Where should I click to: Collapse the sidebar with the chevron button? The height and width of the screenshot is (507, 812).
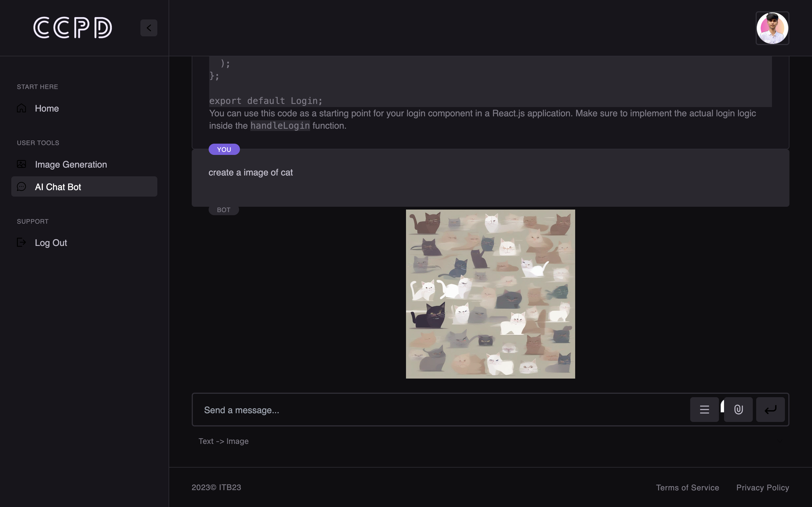point(149,28)
